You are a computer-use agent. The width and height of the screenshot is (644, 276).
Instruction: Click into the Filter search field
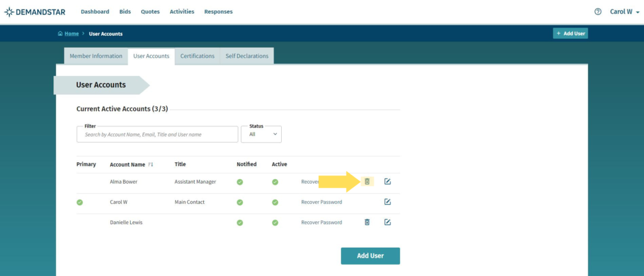click(157, 135)
